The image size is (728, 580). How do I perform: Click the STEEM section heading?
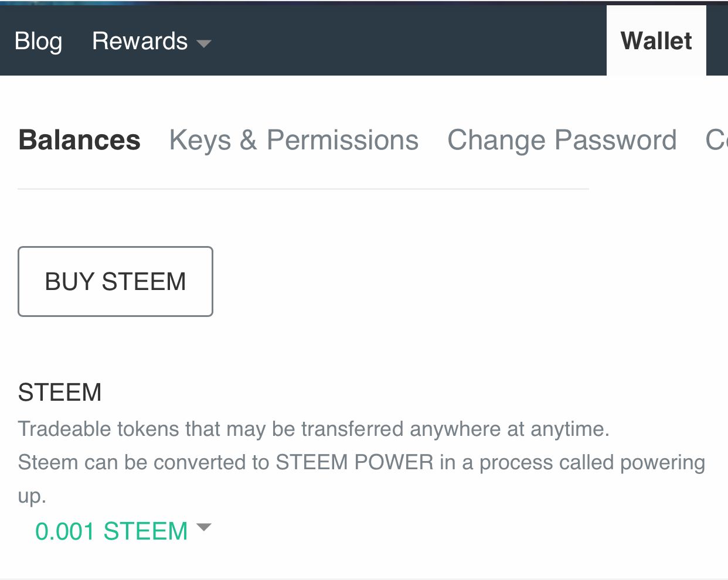[x=60, y=393]
